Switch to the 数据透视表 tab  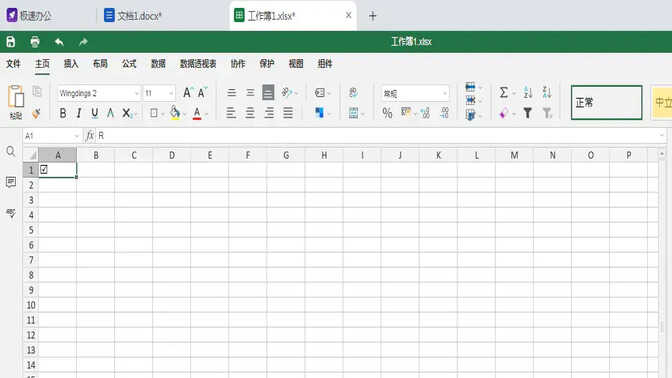tap(198, 64)
